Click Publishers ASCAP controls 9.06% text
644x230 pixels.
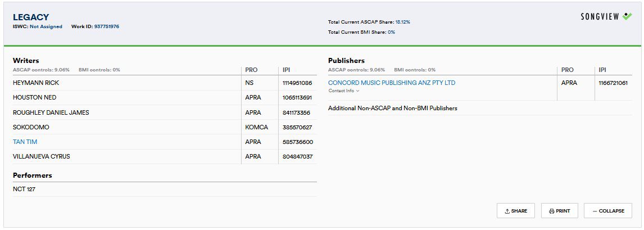pyautogui.click(x=356, y=70)
